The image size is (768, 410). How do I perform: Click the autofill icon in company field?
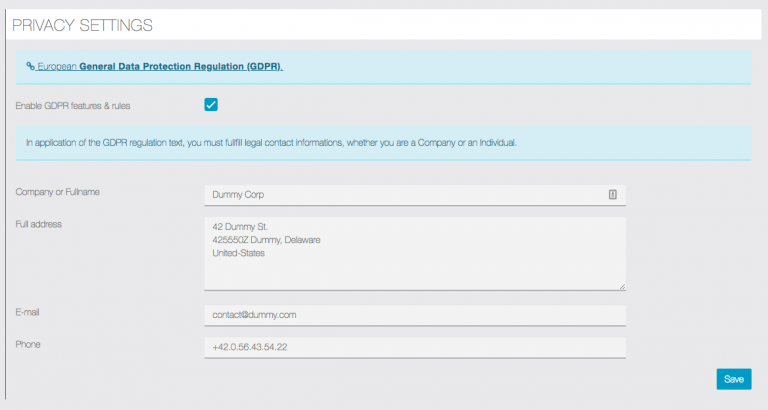pos(612,195)
